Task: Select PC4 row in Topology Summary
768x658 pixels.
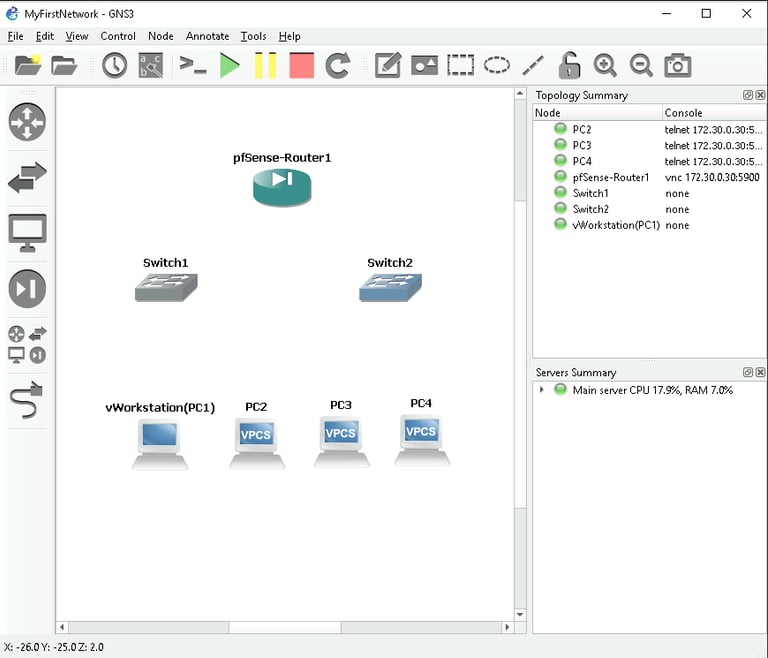Action: pos(649,161)
